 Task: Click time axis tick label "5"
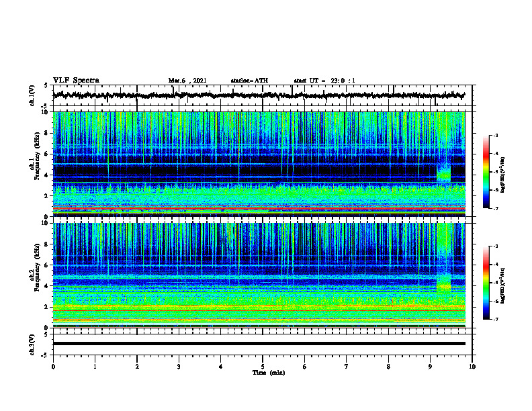pos(263,367)
